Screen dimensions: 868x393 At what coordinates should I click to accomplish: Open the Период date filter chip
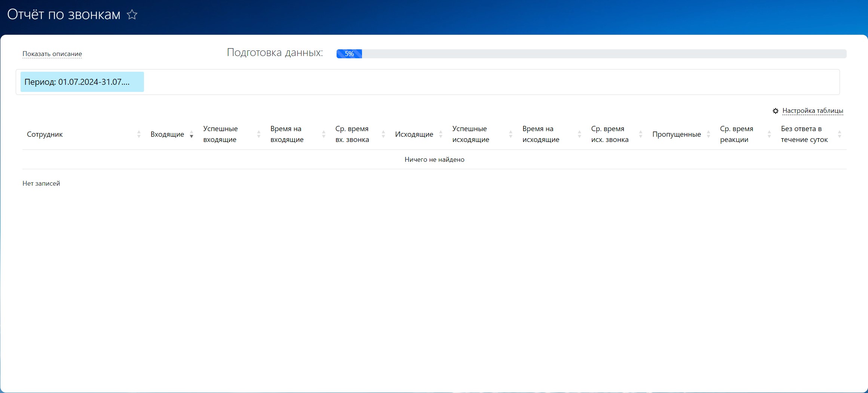click(82, 82)
